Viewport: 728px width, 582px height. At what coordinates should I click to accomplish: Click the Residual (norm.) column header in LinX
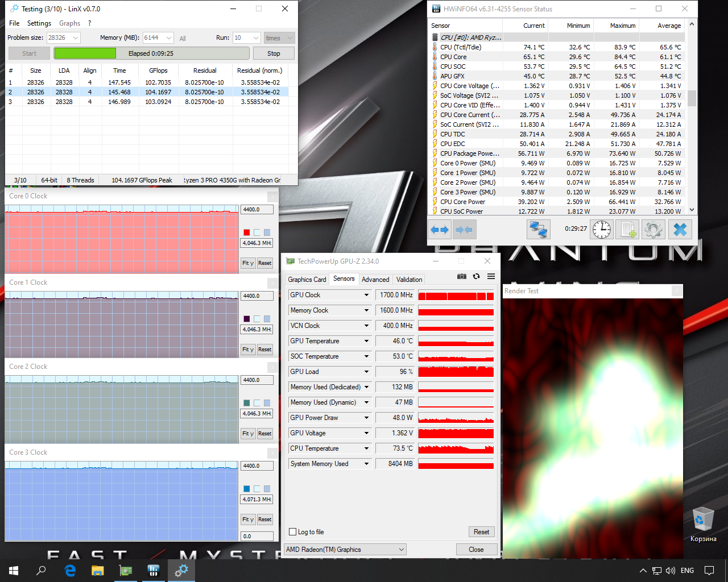coord(260,70)
